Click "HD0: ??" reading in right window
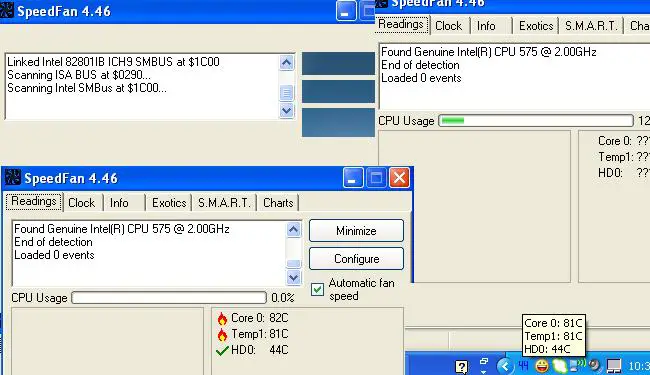The image size is (650, 375). pos(624,172)
